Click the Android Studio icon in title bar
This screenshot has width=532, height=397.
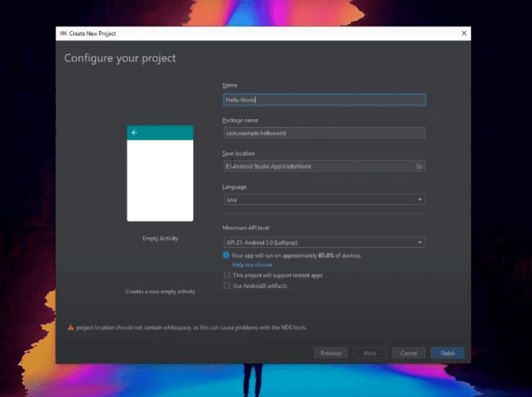63,33
